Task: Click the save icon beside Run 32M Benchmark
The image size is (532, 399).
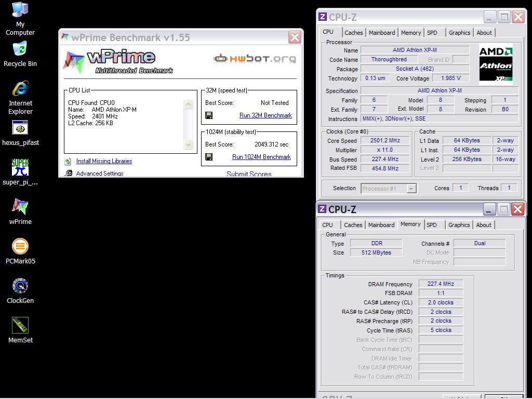Action: [x=209, y=115]
